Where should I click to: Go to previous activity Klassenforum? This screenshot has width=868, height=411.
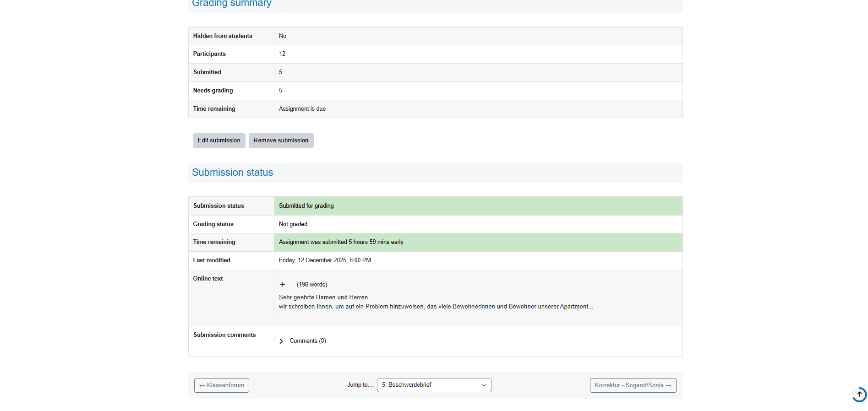coord(222,385)
